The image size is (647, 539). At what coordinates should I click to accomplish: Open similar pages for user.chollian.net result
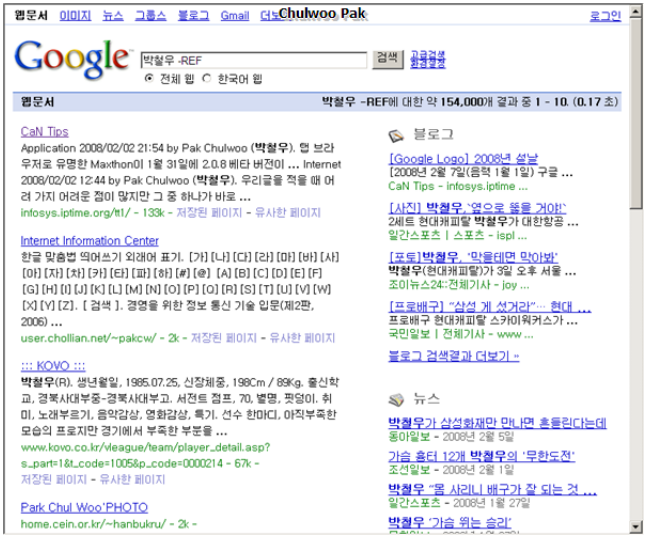302,338
